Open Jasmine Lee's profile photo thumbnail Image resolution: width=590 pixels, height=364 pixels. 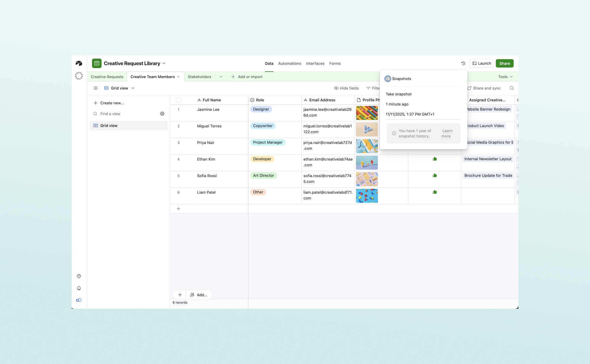click(x=367, y=113)
